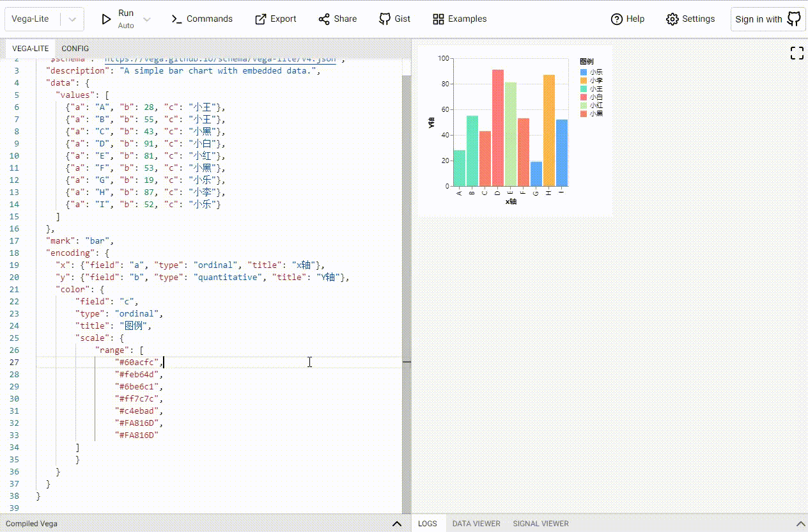
Task: Click the light green 小红 legend swatch
Action: click(583, 105)
